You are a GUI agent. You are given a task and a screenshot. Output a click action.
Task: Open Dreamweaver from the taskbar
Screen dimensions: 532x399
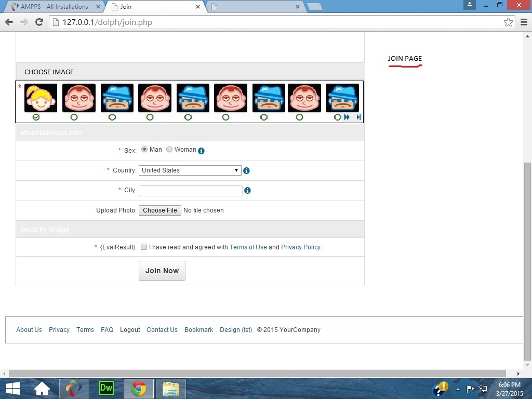pos(106,389)
